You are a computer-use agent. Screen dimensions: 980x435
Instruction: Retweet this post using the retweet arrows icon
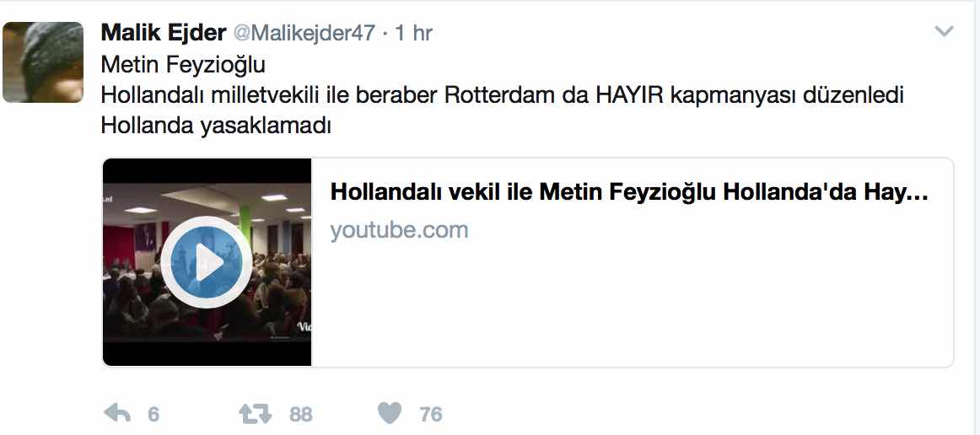(255, 413)
